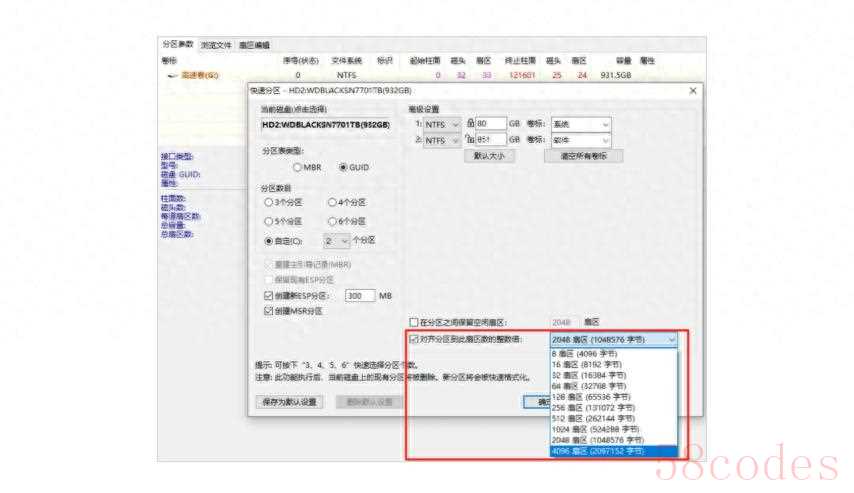
Task: Uncheck 对齐分区到此扇区数的整数倍 checkbox
Action: pyautogui.click(x=414, y=340)
